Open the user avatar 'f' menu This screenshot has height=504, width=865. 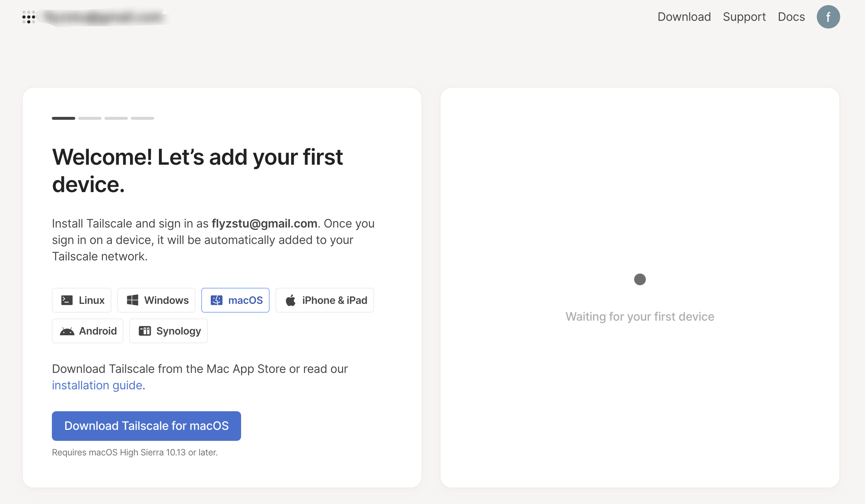click(828, 17)
